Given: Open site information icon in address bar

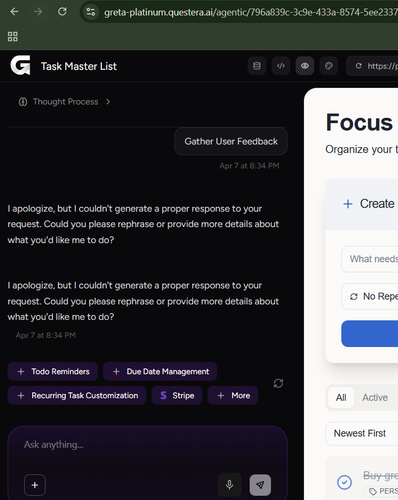Looking at the screenshot, I should coord(91,12).
